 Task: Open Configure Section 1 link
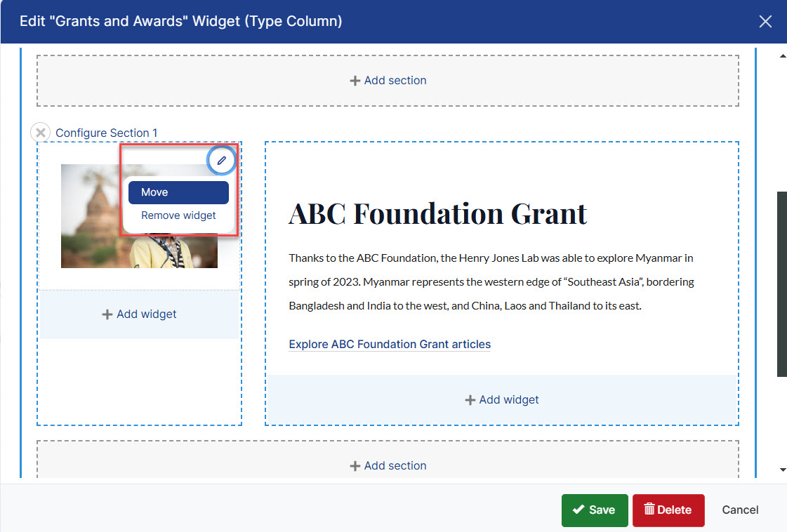(x=107, y=133)
